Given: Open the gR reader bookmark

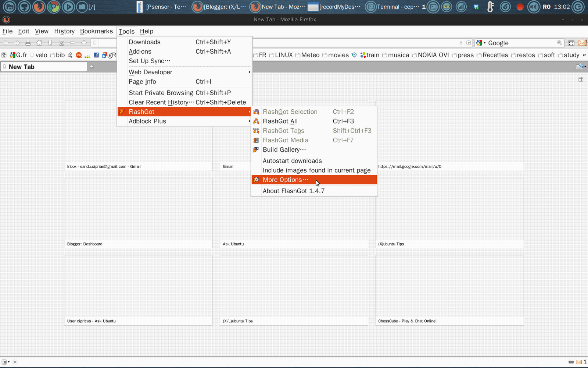Looking at the screenshot, I should click(x=109, y=55).
